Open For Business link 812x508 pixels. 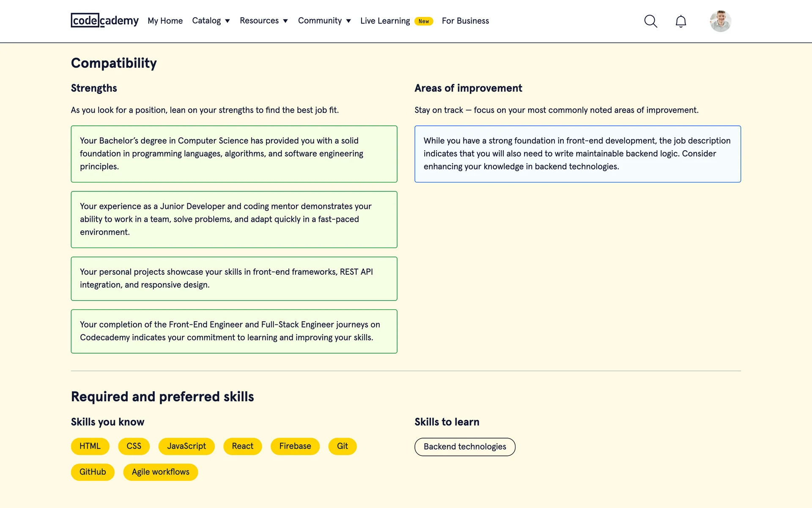coord(465,21)
